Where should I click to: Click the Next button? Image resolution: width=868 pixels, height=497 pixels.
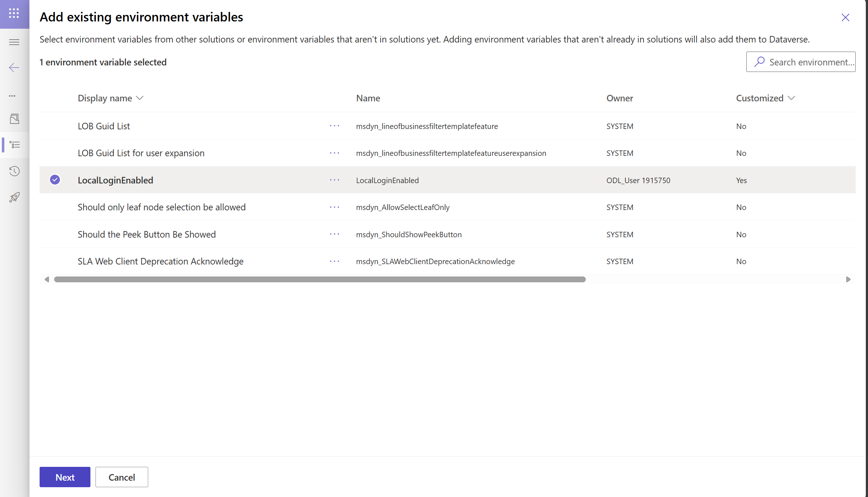(x=65, y=477)
